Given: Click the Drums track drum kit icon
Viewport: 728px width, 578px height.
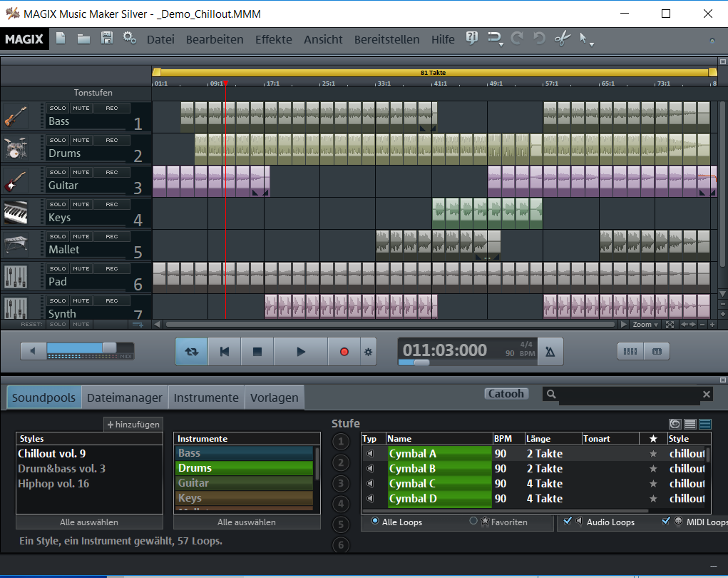Looking at the screenshot, I should click(x=15, y=148).
